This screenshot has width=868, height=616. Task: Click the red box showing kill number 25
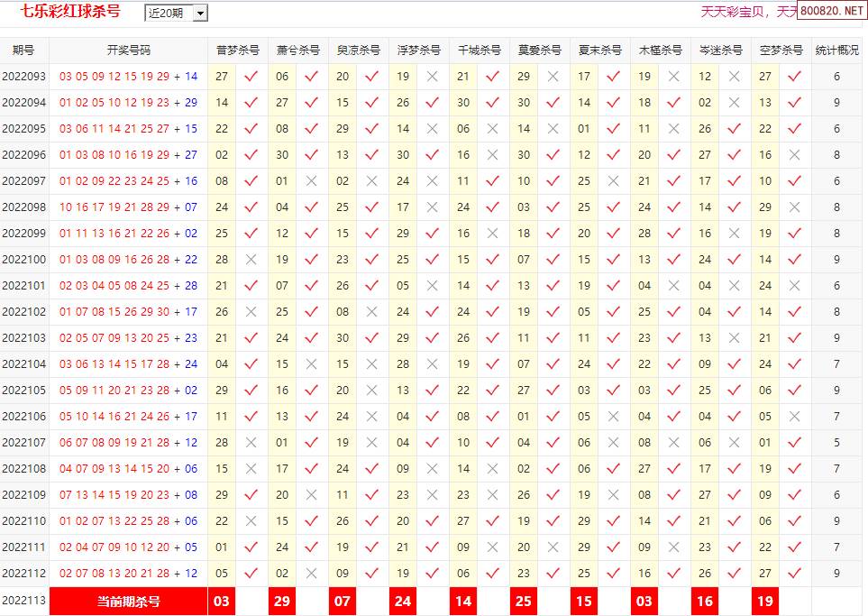[524, 601]
